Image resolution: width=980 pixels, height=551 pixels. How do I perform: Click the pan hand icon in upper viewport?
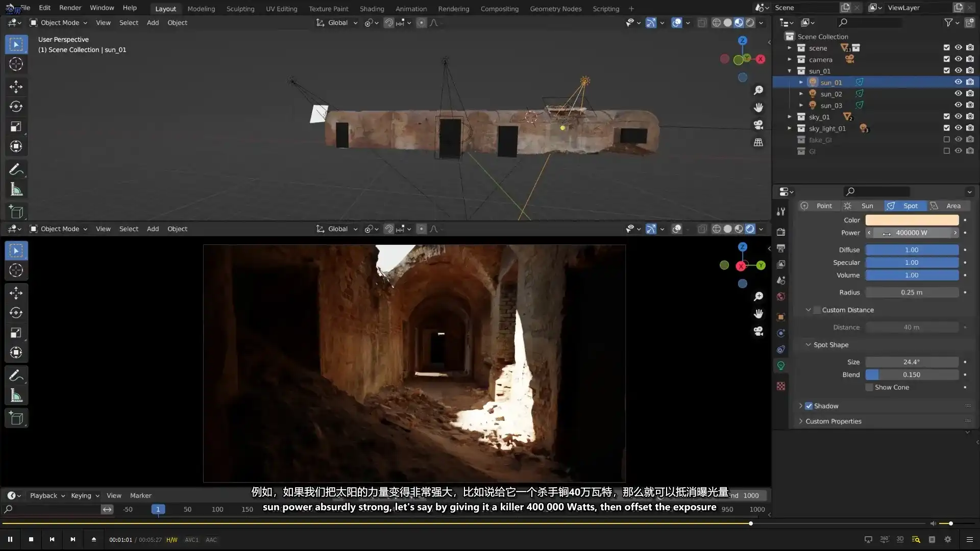pyautogui.click(x=758, y=108)
